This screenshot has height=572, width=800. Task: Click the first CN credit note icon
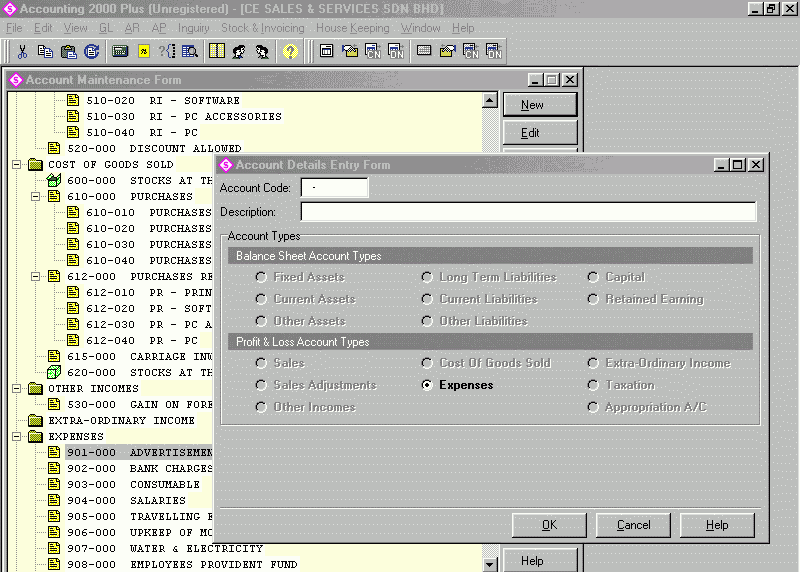[x=373, y=52]
